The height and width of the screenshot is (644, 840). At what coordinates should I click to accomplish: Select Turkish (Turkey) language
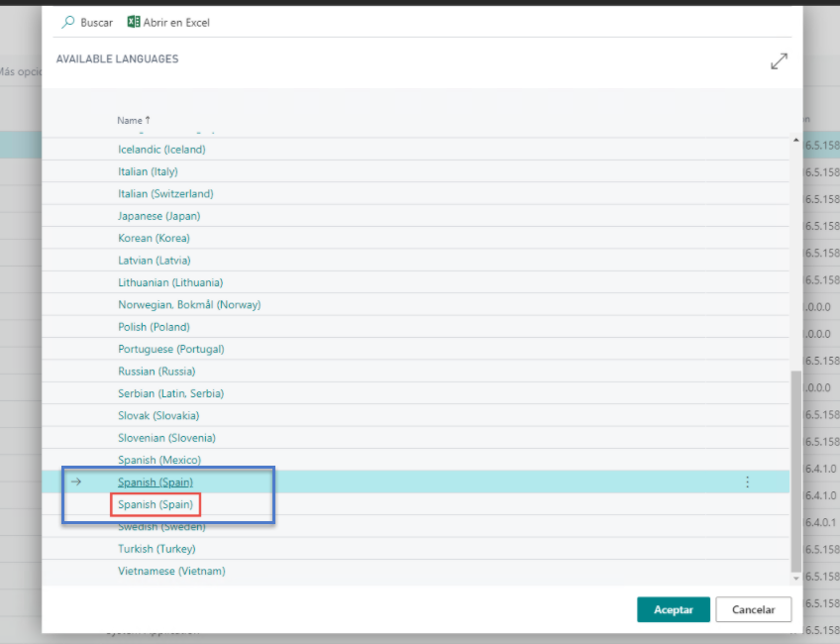click(157, 549)
